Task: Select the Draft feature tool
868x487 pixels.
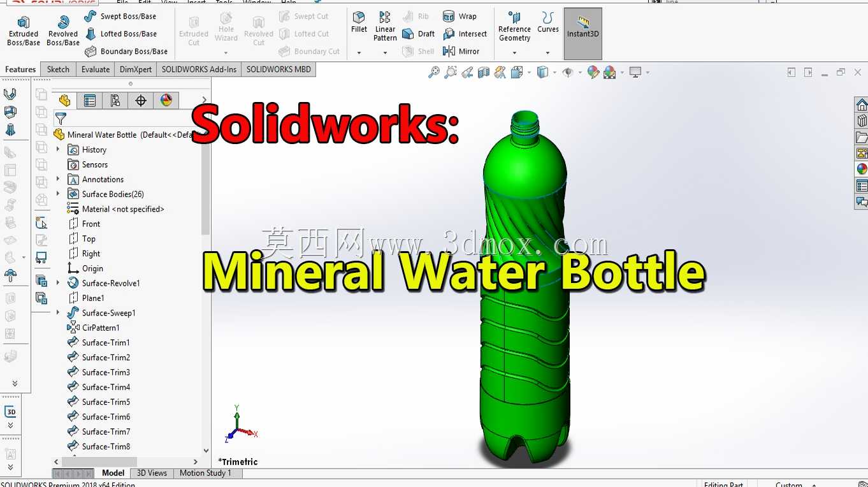Action: click(419, 34)
